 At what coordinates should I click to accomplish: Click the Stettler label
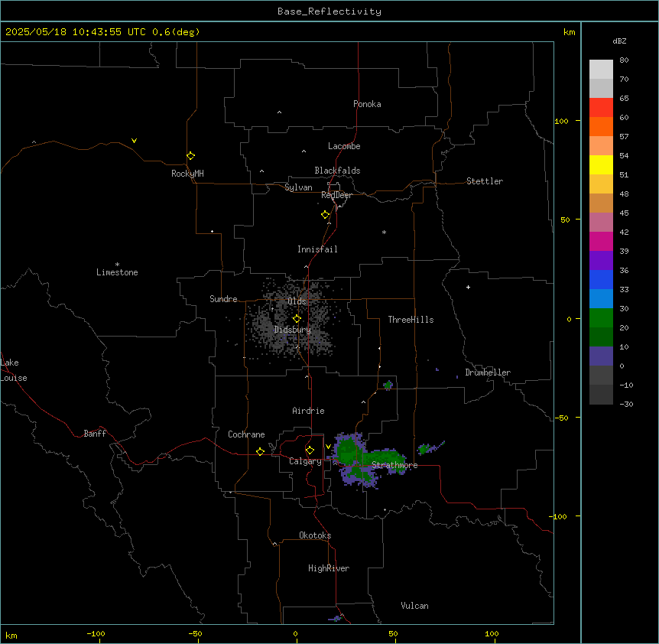coord(485,181)
